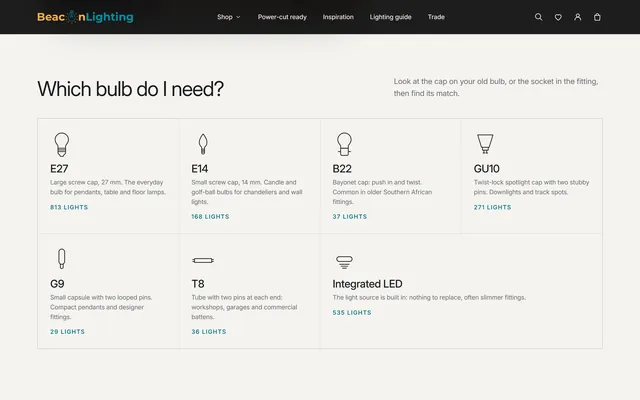This screenshot has width=640, height=400.
Task: Click the 'Which bulb do I need?' title
Action: [x=131, y=89]
